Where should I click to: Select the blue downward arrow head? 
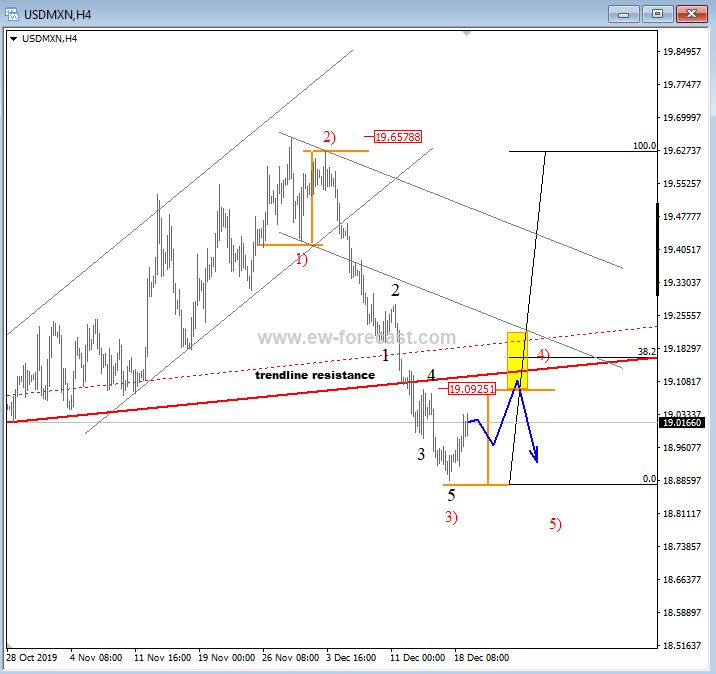pyautogui.click(x=536, y=456)
